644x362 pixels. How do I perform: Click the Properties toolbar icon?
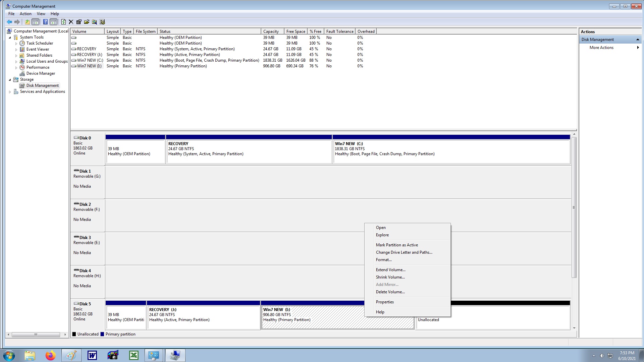79,22
